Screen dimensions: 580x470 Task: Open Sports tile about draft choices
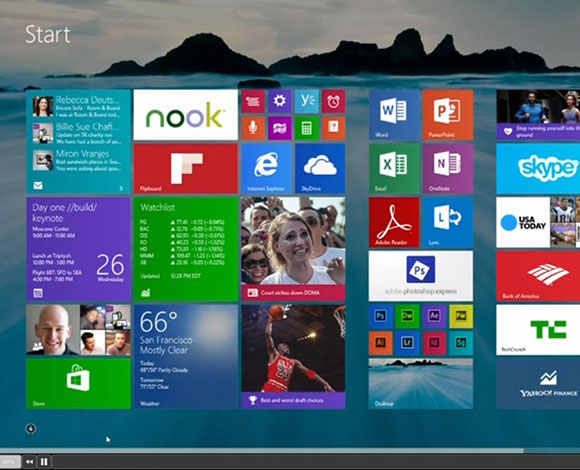pyautogui.click(x=293, y=356)
